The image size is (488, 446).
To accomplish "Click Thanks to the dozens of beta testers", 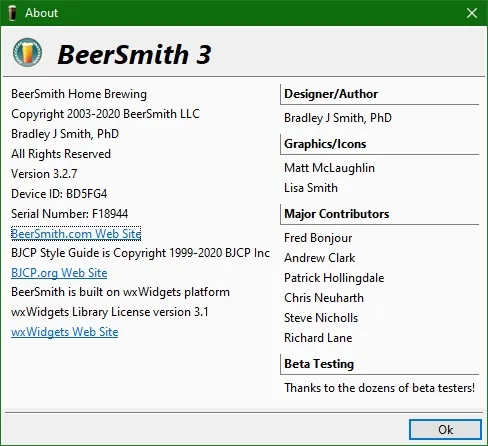I will [379, 388].
